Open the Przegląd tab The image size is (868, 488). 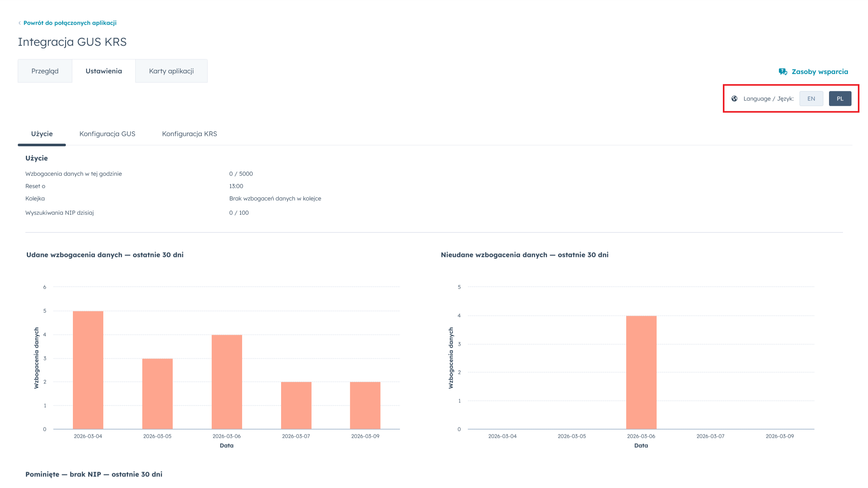(x=45, y=71)
